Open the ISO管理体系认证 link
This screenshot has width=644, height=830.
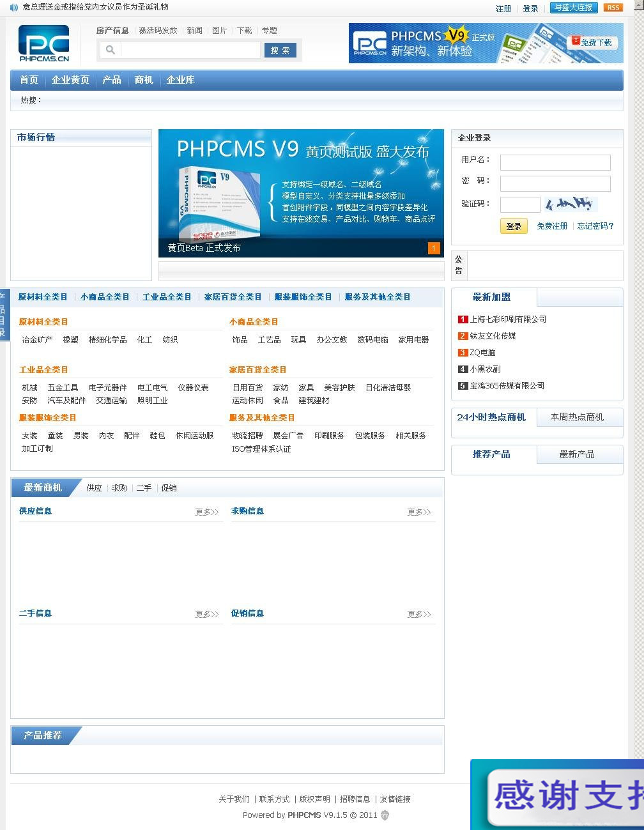[x=261, y=449]
